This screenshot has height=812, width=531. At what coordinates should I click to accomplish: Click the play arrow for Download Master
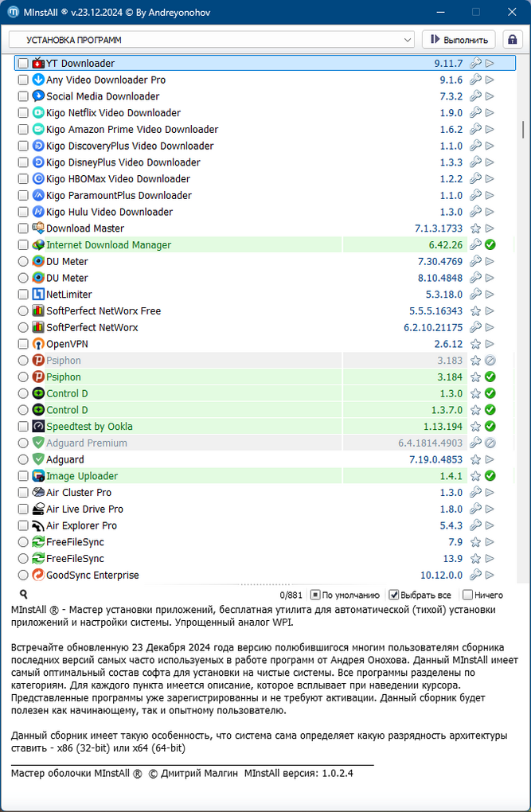tap(490, 228)
